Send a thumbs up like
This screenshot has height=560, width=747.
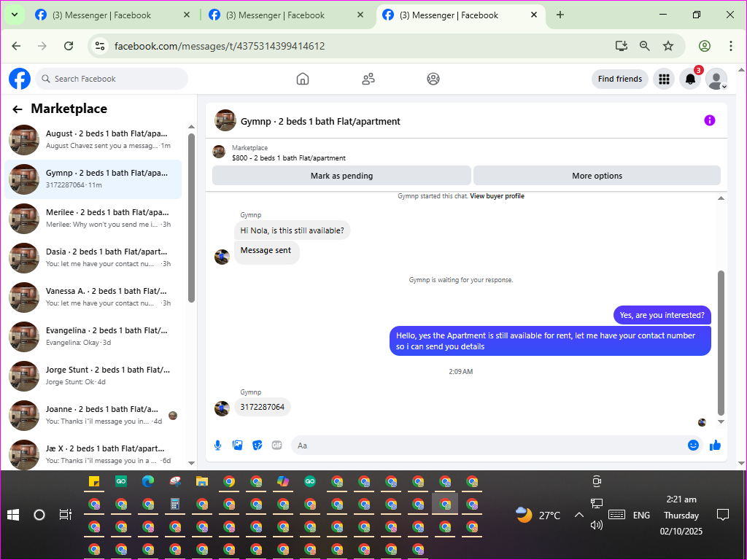pos(715,446)
